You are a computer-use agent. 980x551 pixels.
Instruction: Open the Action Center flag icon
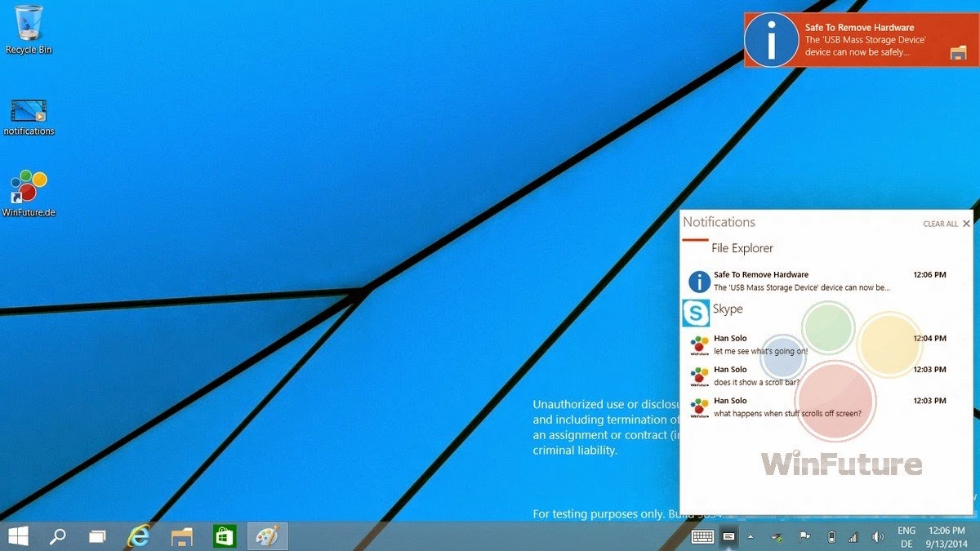pyautogui.click(x=804, y=537)
